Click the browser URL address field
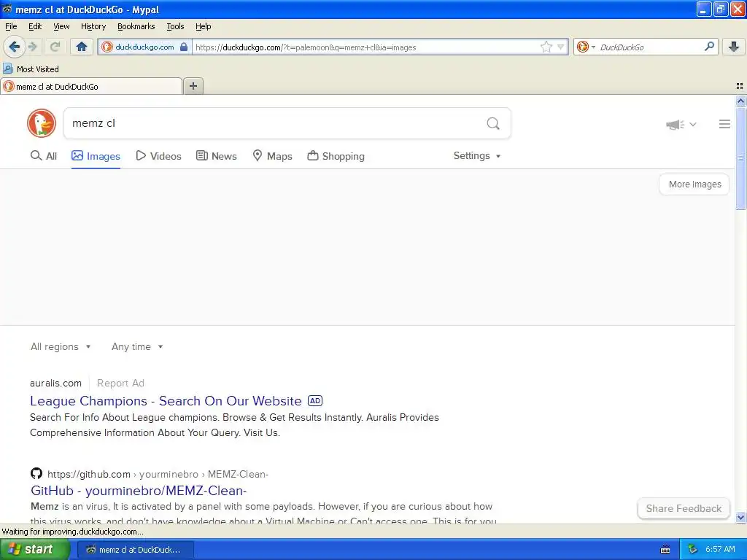 [x=366, y=47]
